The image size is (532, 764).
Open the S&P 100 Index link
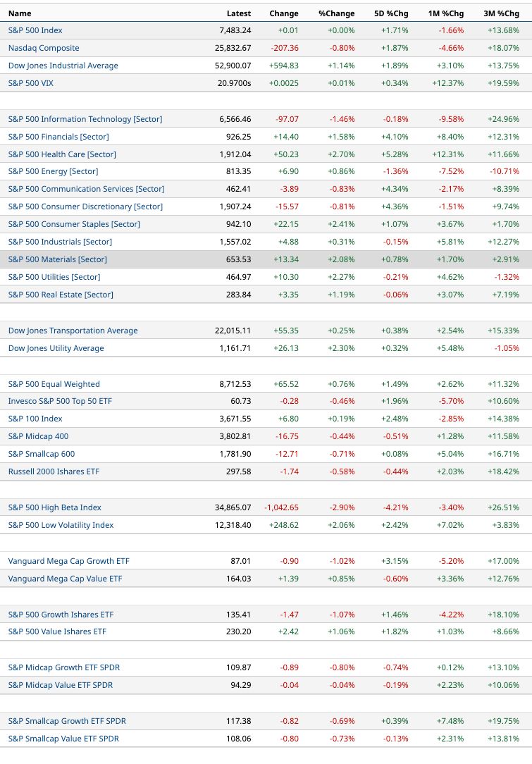(x=35, y=419)
